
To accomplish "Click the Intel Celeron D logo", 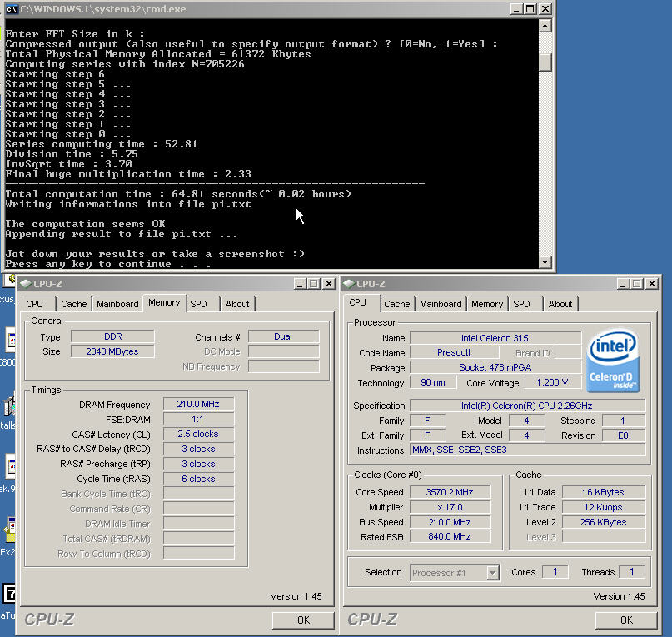I will 613,361.
